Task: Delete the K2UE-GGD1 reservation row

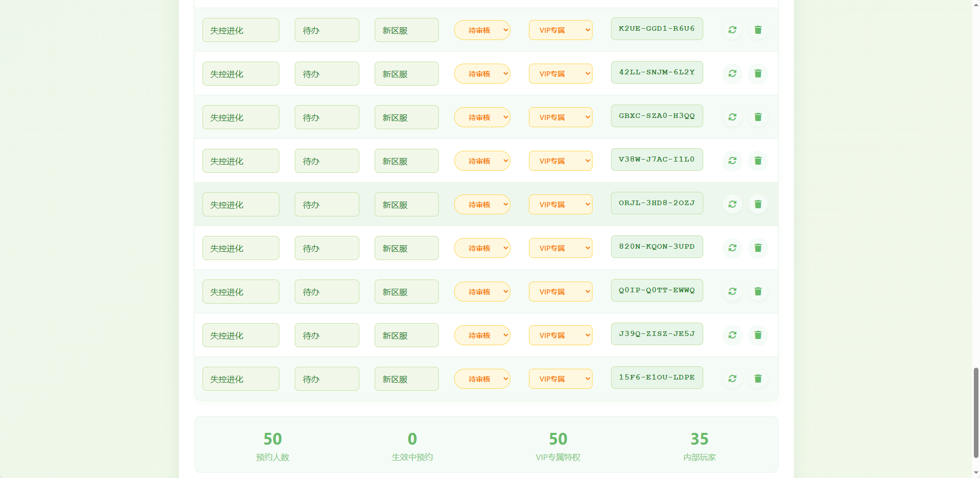Action: coord(758,30)
